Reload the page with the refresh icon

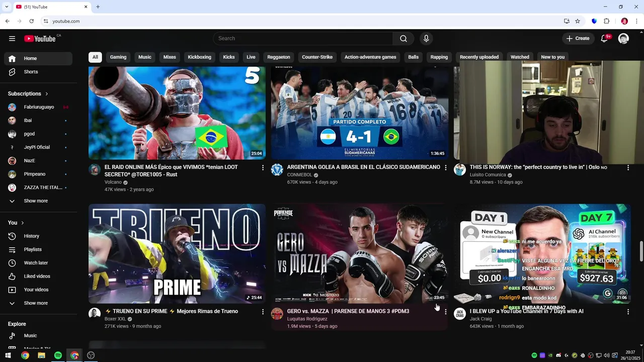[x=31, y=21]
